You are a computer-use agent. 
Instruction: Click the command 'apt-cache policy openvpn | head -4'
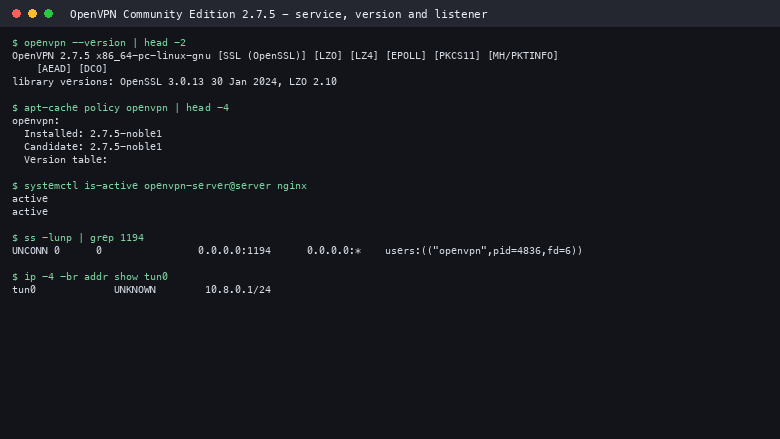126,108
